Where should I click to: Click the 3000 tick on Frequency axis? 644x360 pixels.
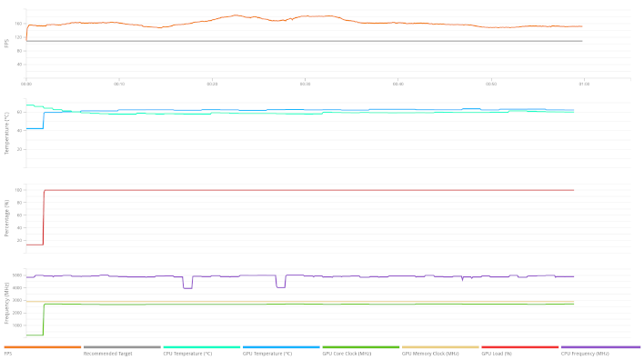(x=17, y=301)
